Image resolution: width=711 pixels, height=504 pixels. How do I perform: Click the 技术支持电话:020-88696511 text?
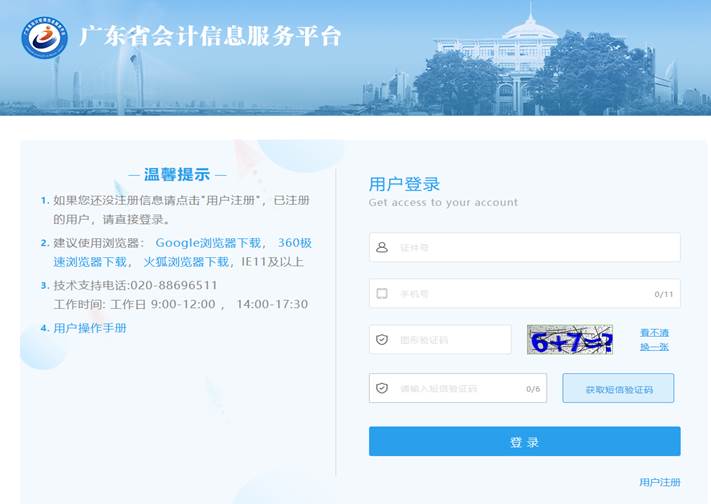[135, 285]
